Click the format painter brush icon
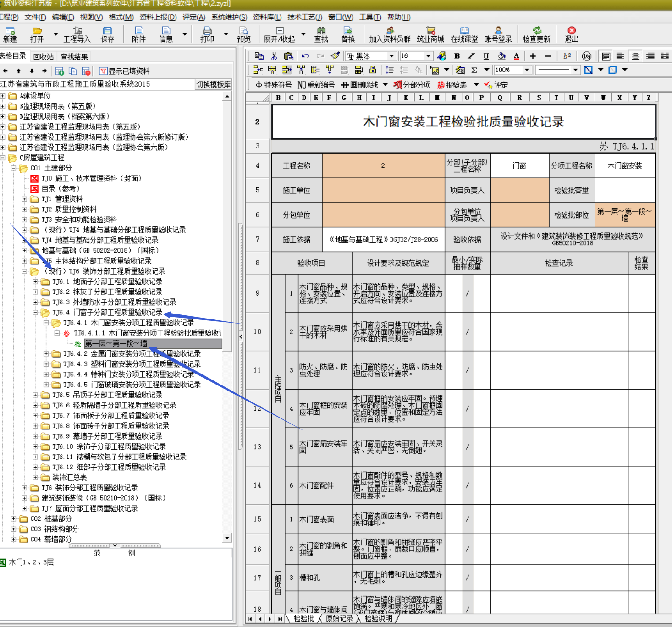 click(x=335, y=56)
